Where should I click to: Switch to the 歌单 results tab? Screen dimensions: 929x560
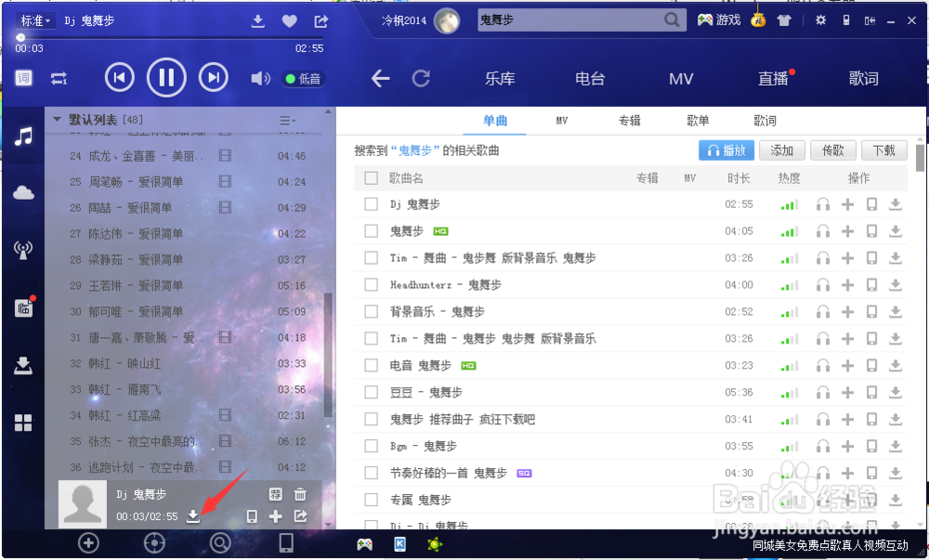pos(698,121)
